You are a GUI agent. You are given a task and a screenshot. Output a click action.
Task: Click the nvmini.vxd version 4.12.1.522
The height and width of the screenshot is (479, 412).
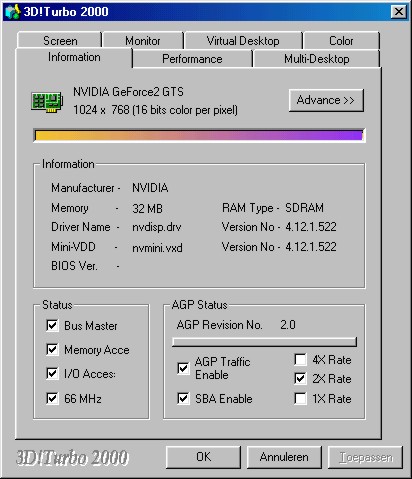pyautogui.click(x=311, y=247)
